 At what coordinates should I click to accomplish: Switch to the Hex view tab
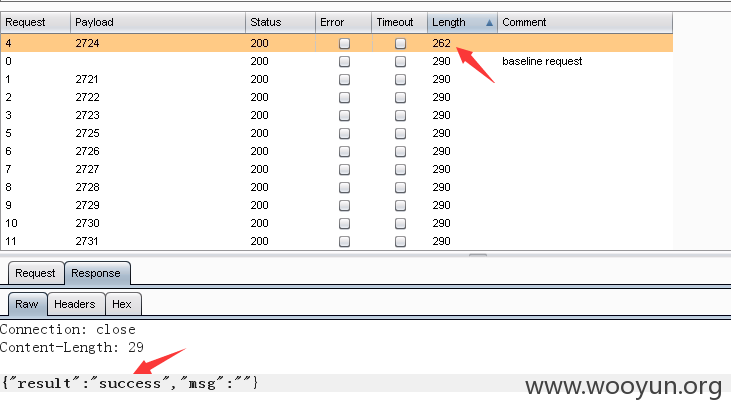pyautogui.click(x=123, y=304)
